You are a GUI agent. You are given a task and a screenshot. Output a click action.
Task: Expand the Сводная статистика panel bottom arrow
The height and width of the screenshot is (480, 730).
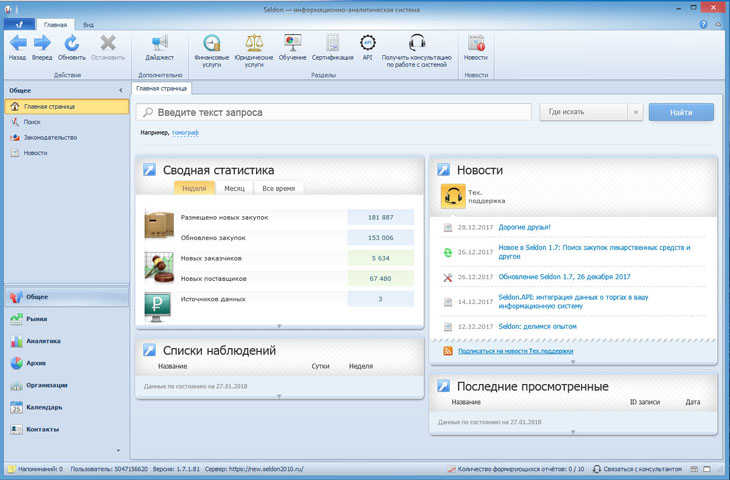[279, 327]
